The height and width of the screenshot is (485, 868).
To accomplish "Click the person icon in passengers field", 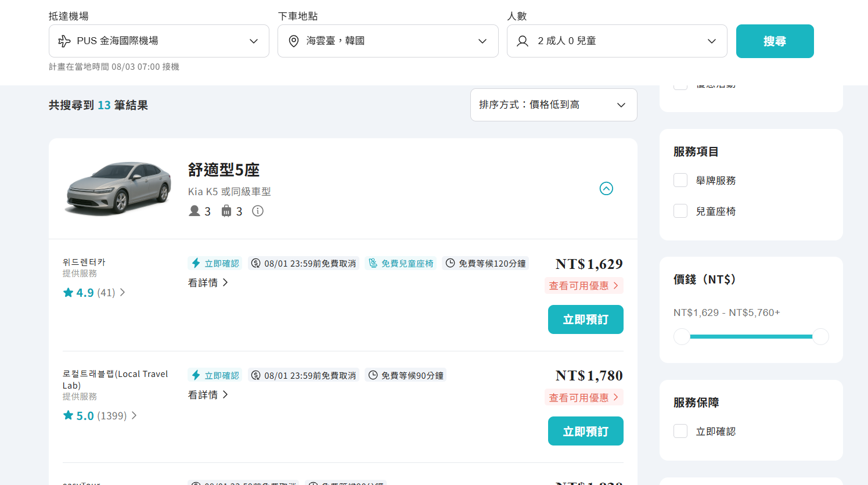I will coord(523,41).
